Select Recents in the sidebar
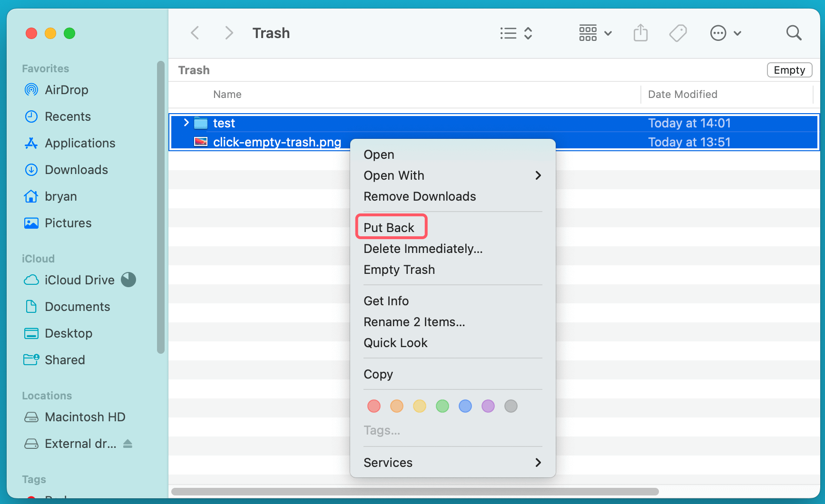Image resolution: width=825 pixels, height=504 pixels. [x=68, y=116]
